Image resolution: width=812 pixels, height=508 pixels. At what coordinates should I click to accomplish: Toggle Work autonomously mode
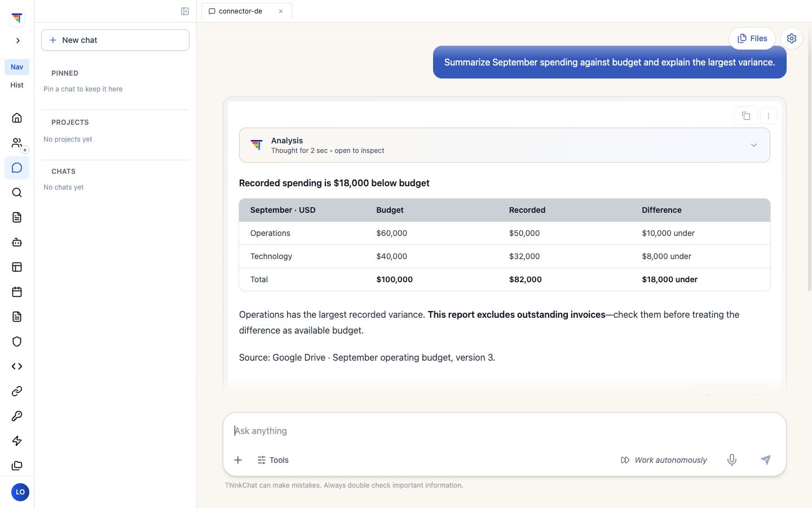(x=664, y=460)
